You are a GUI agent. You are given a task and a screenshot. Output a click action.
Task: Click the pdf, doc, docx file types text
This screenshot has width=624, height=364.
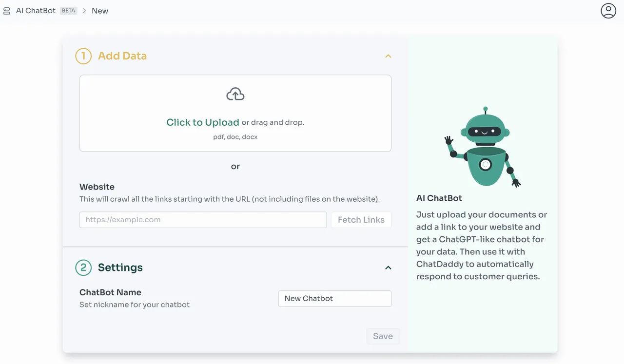[x=235, y=137]
